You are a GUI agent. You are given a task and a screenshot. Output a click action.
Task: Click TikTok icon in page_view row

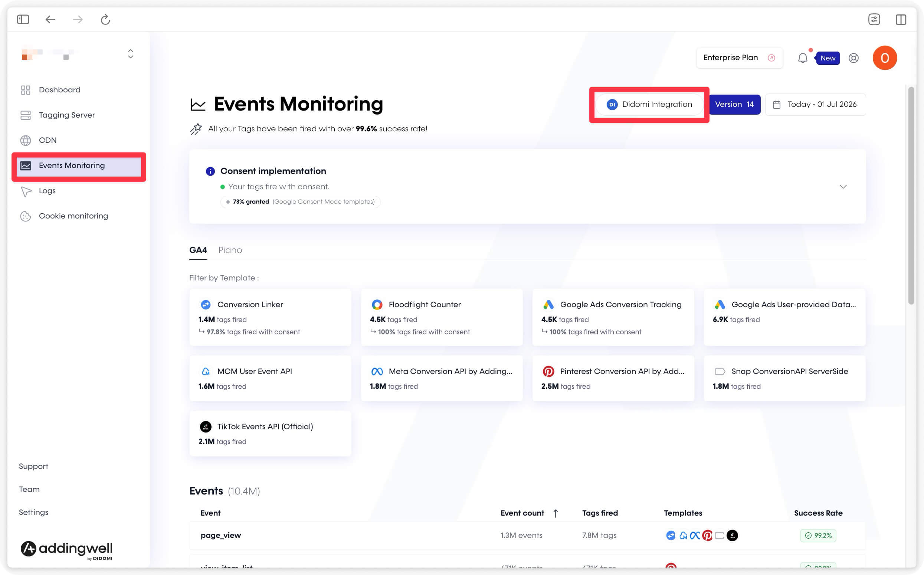(x=732, y=535)
